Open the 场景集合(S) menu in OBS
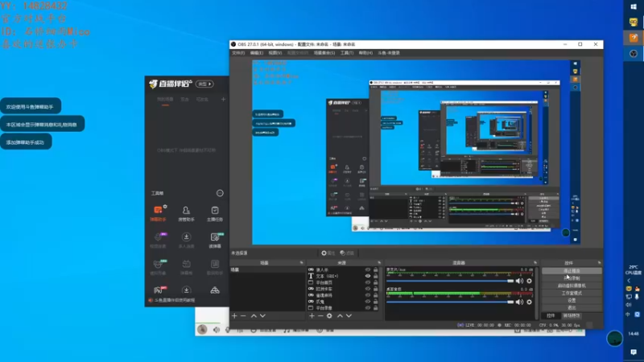This screenshot has width=644, height=362. click(x=324, y=53)
